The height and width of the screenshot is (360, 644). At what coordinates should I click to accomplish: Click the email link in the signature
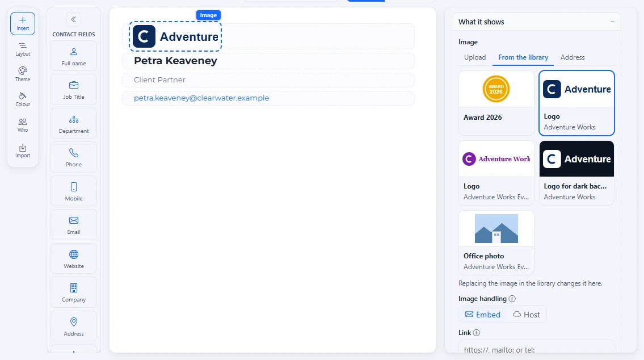pos(201,98)
